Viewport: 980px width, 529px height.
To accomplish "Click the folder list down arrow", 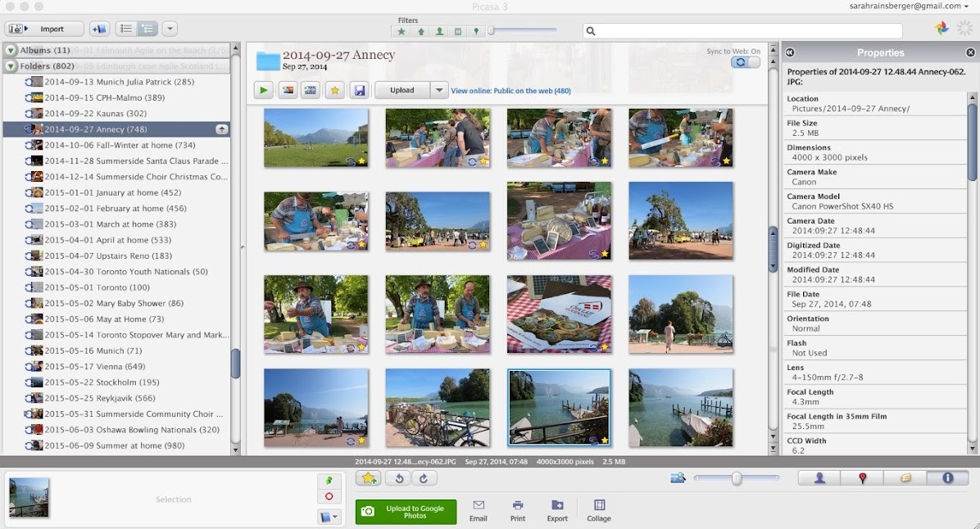I will 236,450.
